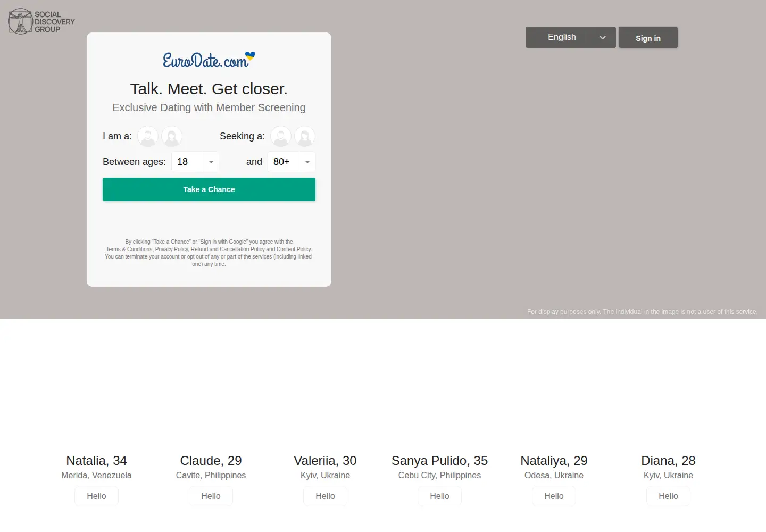Click the name Diana, 28

[x=668, y=461]
